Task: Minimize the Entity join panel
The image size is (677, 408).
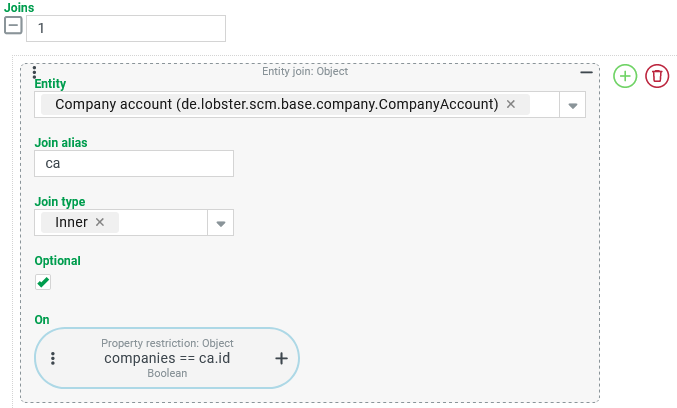Action: (586, 73)
